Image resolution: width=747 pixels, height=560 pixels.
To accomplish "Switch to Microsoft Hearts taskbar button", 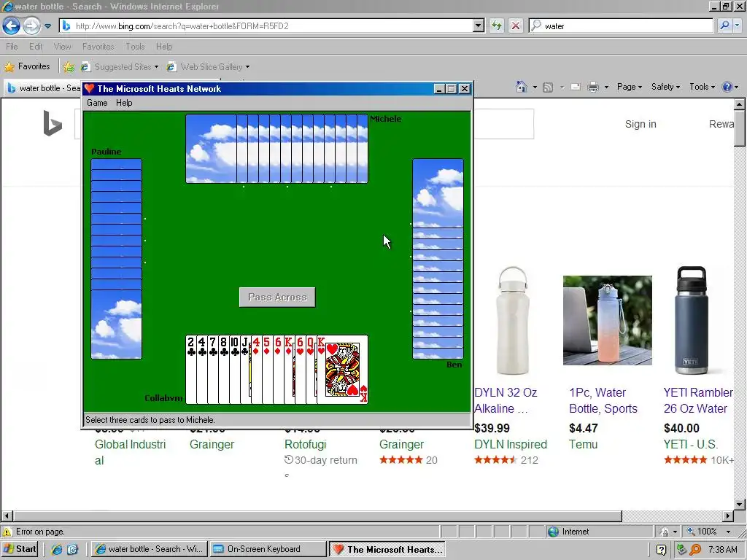I will point(387,549).
